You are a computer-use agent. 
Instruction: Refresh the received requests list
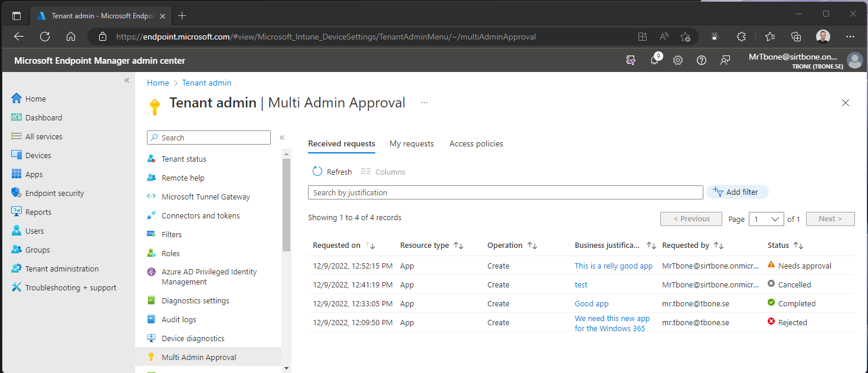pos(332,171)
